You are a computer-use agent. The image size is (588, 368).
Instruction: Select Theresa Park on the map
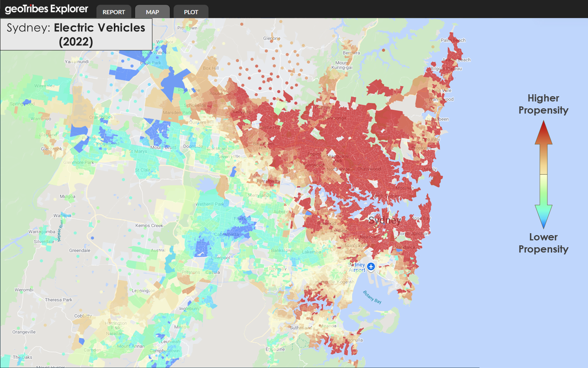59,300
